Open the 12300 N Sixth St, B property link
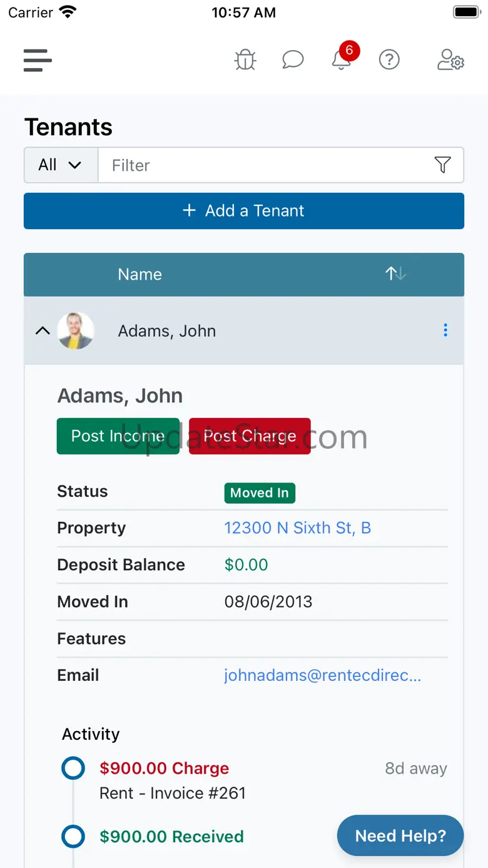This screenshot has width=488, height=868. (x=298, y=528)
